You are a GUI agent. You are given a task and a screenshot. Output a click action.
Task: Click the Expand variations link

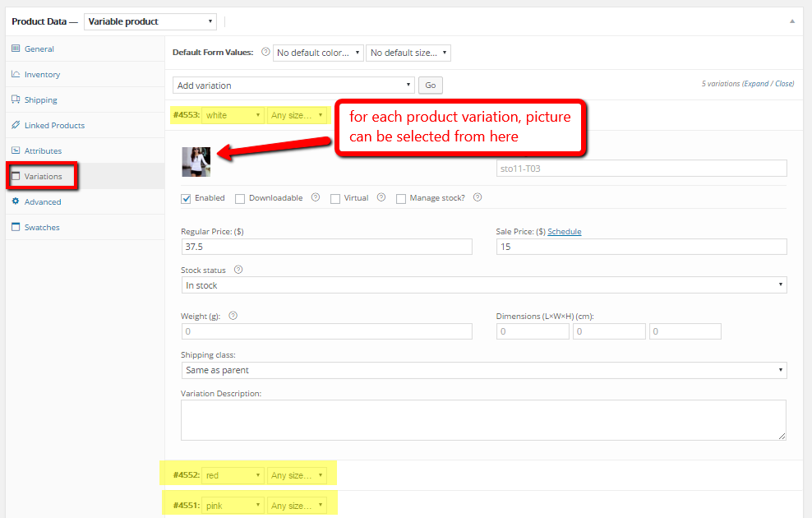[757, 83]
